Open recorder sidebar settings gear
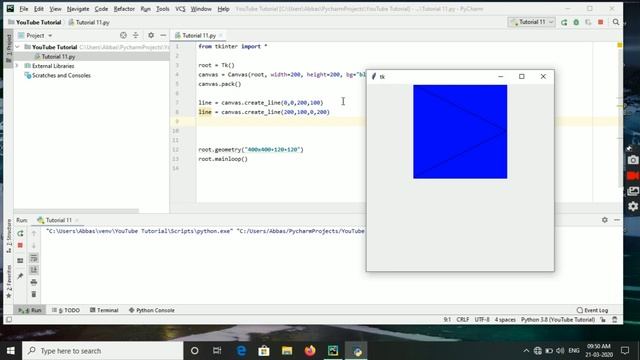The width and height of the screenshot is (640, 360). tap(633, 207)
